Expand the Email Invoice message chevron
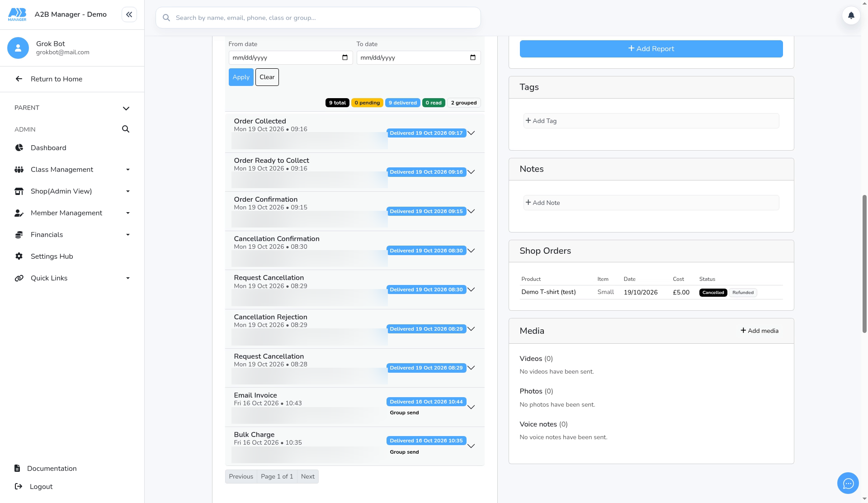 coord(471,407)
